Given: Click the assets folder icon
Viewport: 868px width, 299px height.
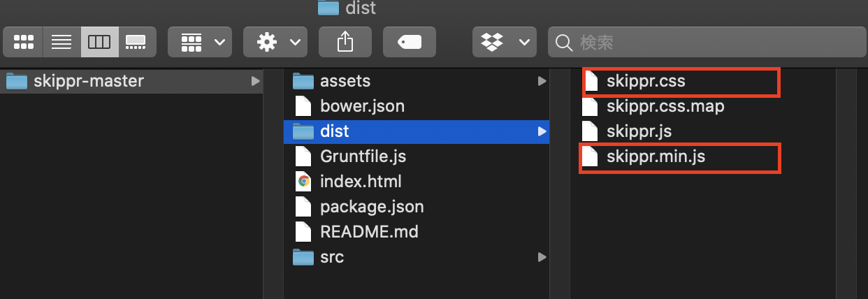Looking at the screenshot, I should 303,81.
